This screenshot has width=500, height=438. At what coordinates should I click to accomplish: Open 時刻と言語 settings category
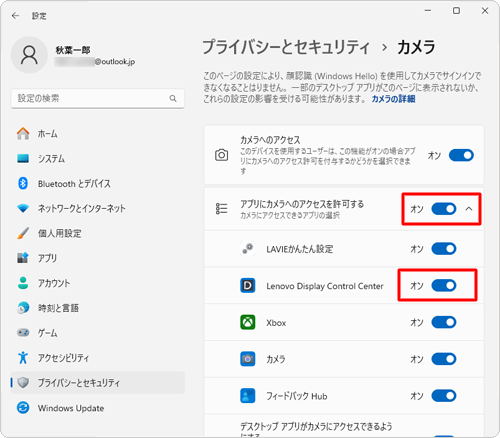(97, 308)
